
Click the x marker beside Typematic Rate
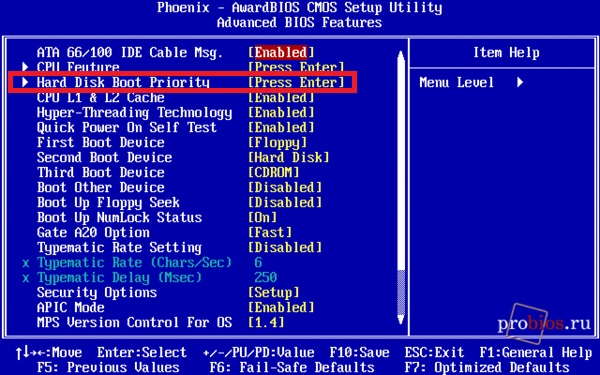point(26,263)
